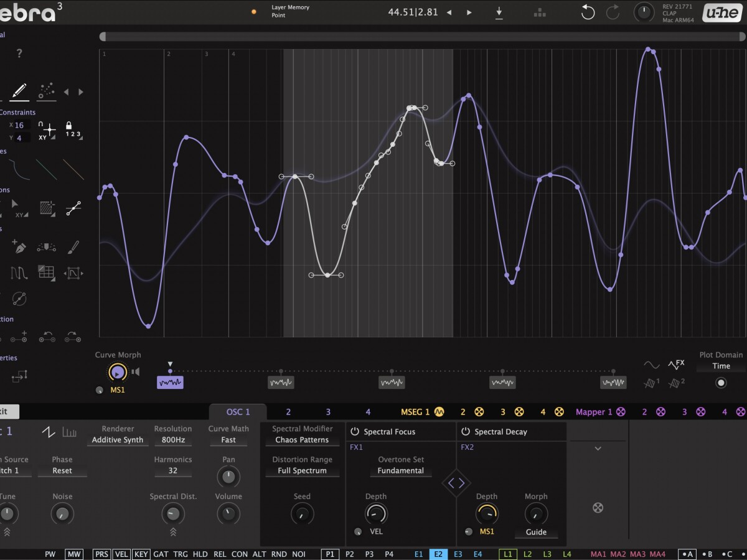Click the Volume knob
This screenshot has height=560, width=747.
tap(228, 513)
